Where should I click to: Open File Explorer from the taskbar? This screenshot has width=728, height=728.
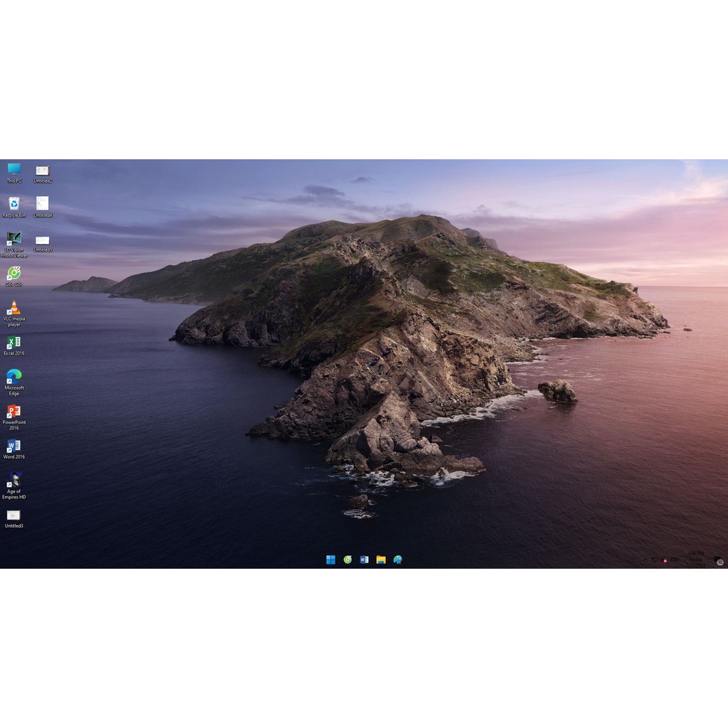pyautogui.click(x=380, y=560)
